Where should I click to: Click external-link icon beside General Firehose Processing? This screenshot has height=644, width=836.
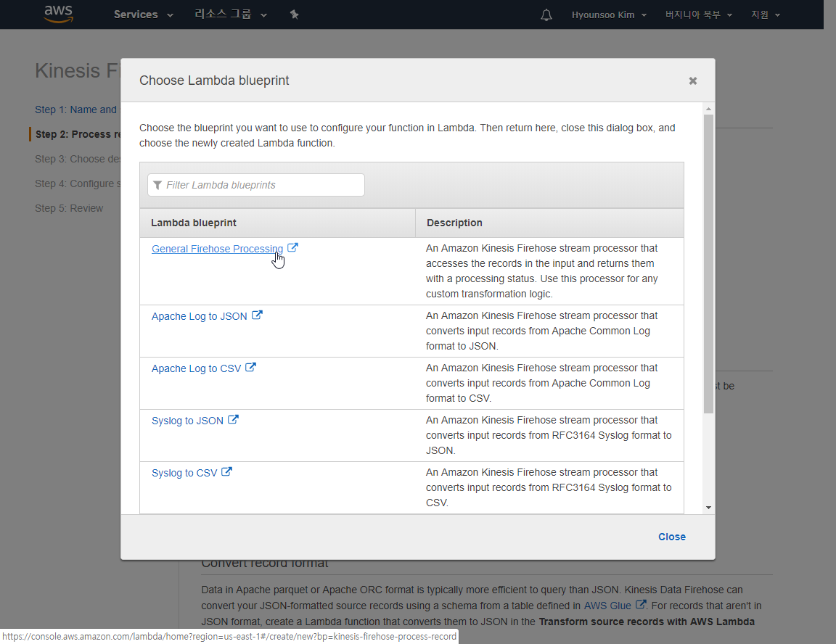[x=292, y=248]
